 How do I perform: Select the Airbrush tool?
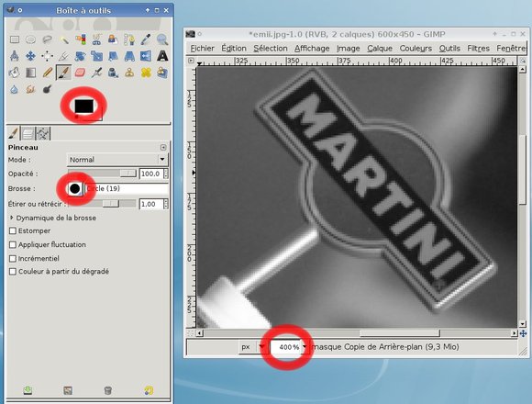tap(96, 73)
